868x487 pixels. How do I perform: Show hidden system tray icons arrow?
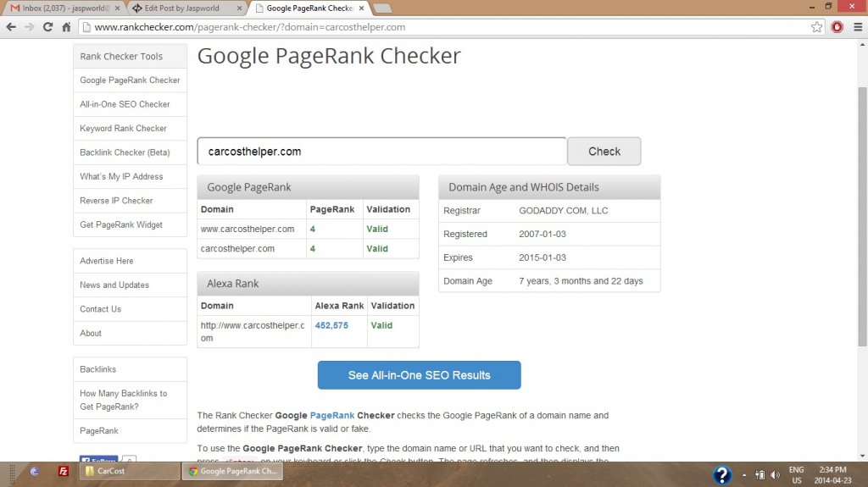point(744,475)
